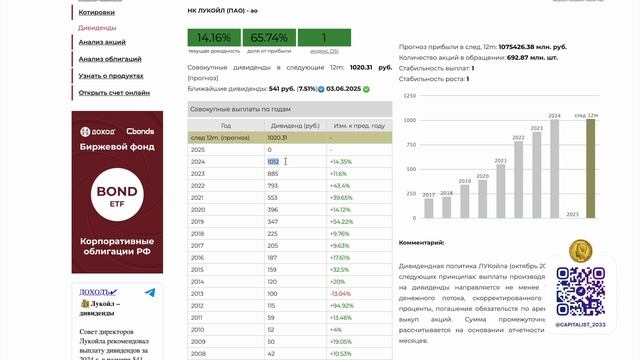Click the QR code image

click(580, 292)
